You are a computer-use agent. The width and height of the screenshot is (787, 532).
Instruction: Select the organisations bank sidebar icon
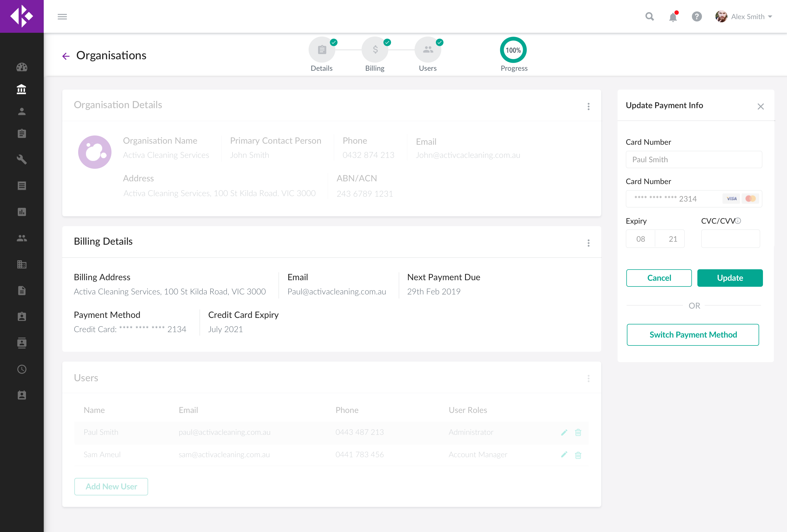pyautogui.click(x=22, y=89)
